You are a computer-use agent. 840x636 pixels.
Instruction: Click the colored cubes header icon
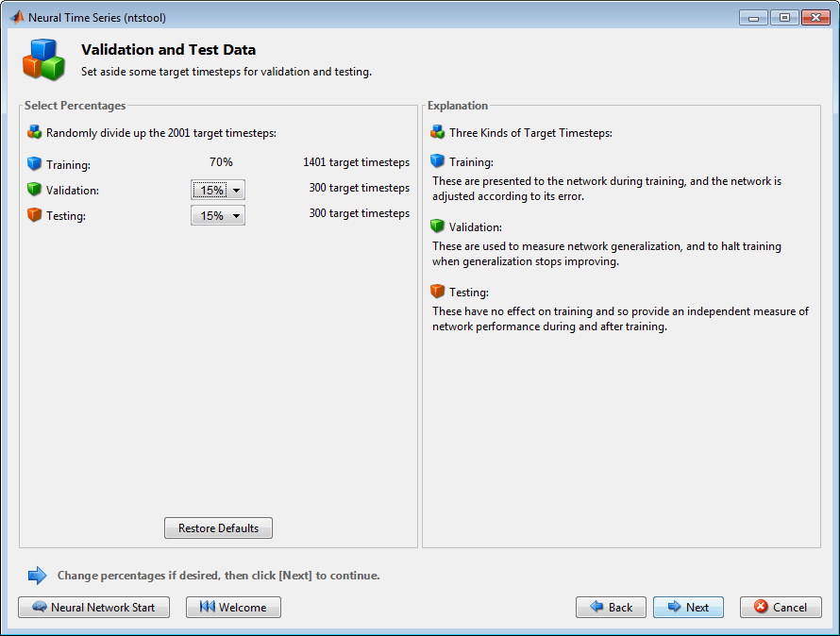43,59
